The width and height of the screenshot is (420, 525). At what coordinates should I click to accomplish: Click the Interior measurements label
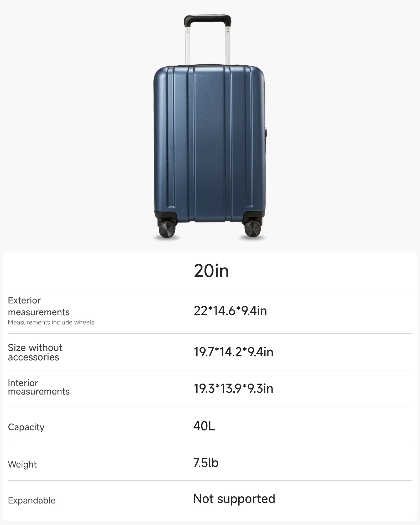[39, 387]
